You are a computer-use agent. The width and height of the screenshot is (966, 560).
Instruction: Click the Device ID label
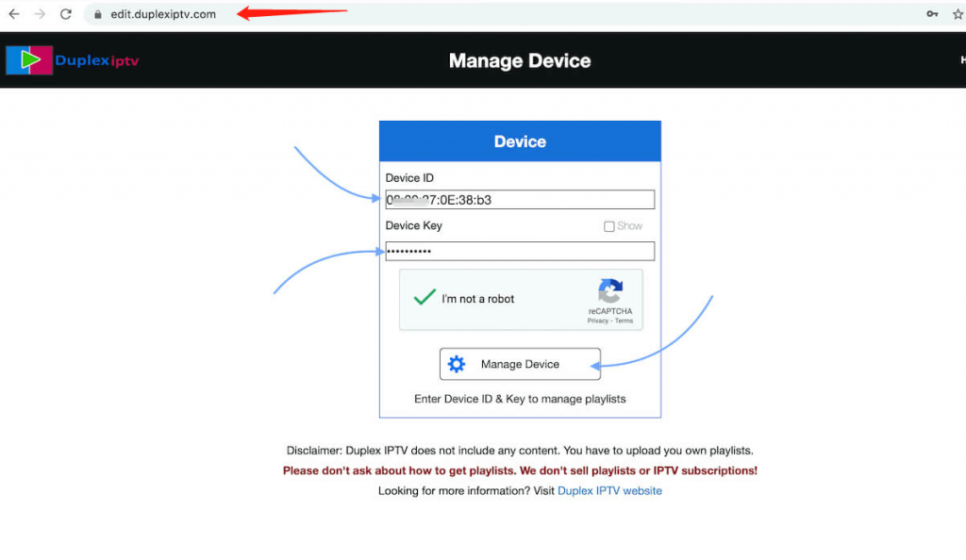[409, 178]
